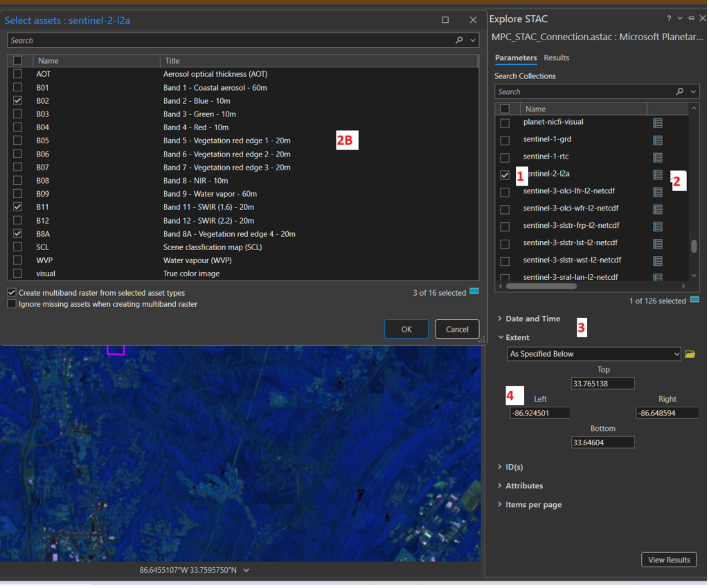The image size is (709, 588).
Task: Check the AOT asset checkbox
Action: coord(17,73)
